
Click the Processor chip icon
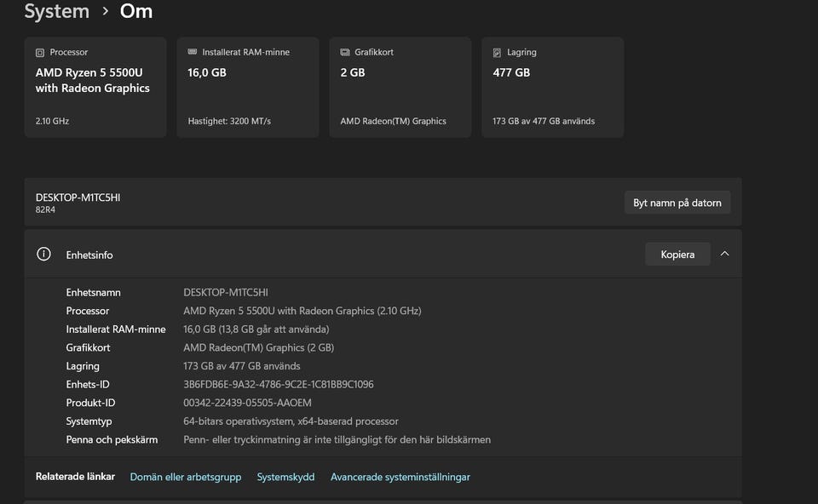coord(40,53)
